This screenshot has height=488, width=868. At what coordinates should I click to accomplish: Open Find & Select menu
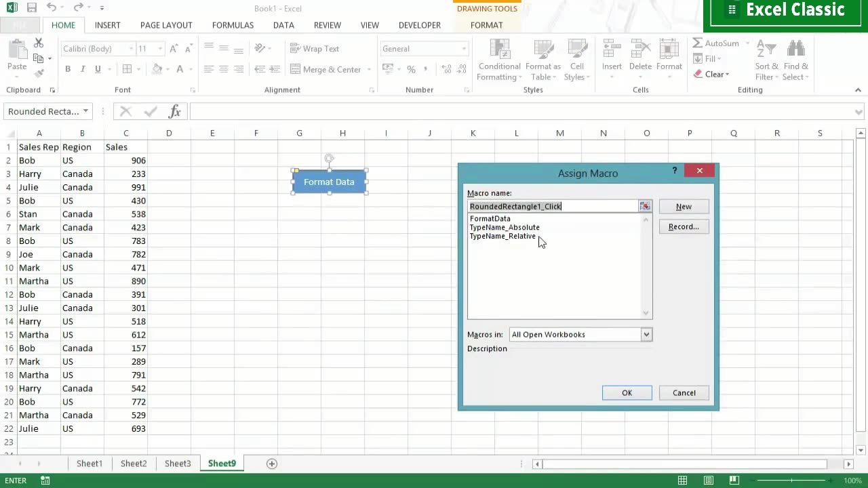[x=795, y=60]
